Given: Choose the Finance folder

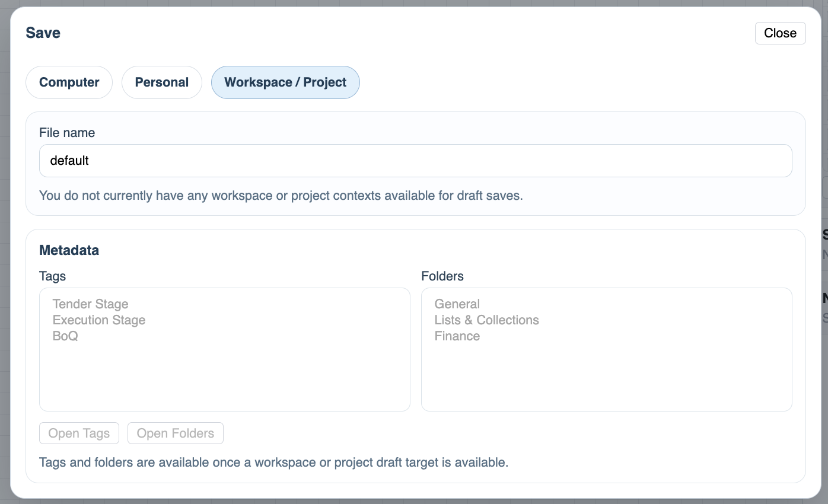Looking at the screenshot, I should click(x=457, y=336).
